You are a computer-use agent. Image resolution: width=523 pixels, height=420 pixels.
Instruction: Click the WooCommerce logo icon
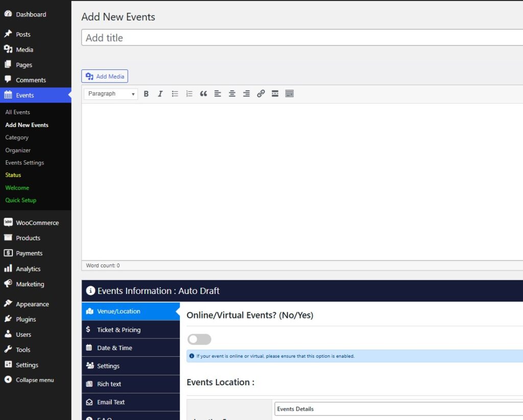[x=8, y=222]
